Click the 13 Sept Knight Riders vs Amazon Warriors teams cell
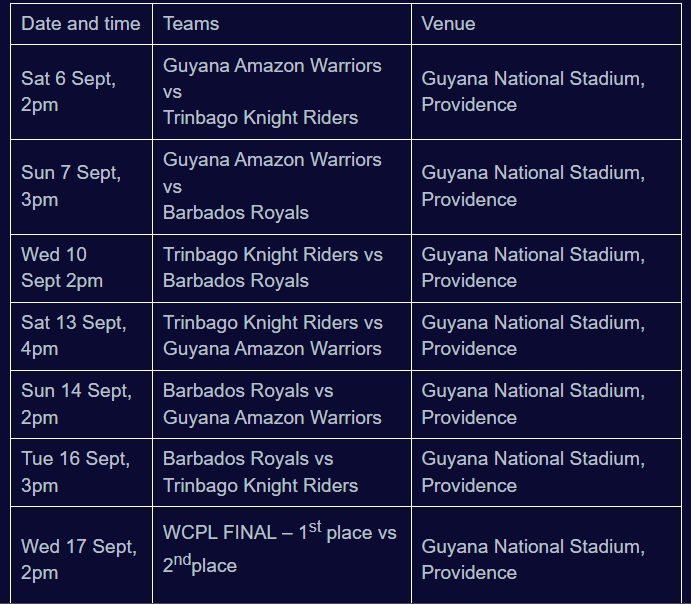Viewport: 691px width, 604px height. [x=282, y=336]
